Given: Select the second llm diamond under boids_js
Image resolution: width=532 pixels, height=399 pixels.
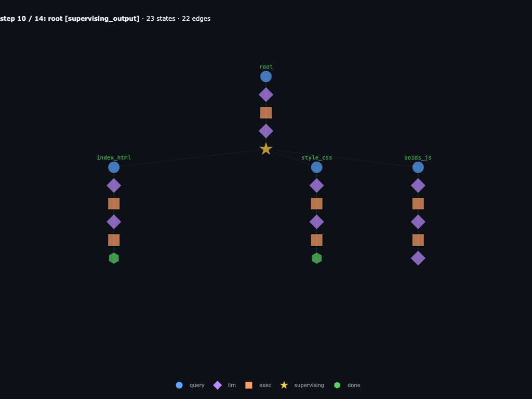Looking at the screenshot, I should pyautogui.click(x=418, y=222).
